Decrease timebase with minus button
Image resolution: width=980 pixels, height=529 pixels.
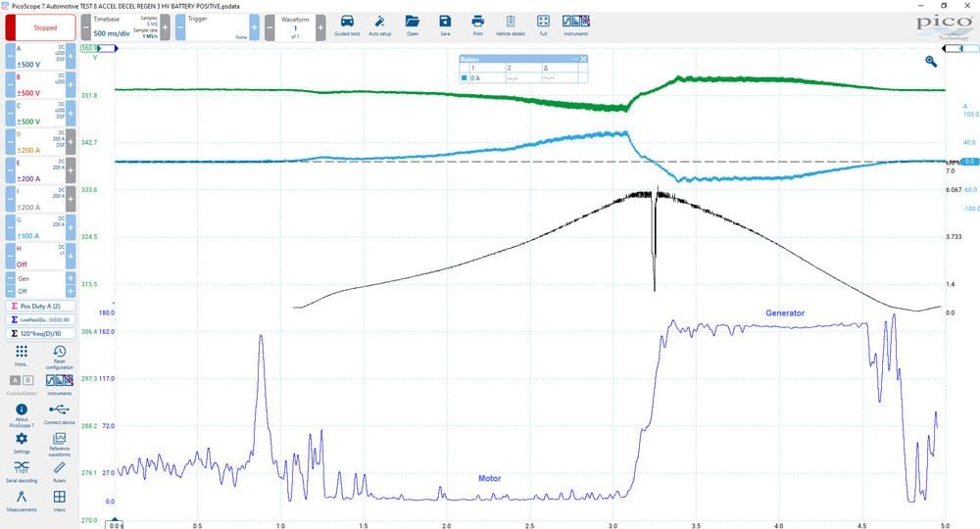(85, 27)
